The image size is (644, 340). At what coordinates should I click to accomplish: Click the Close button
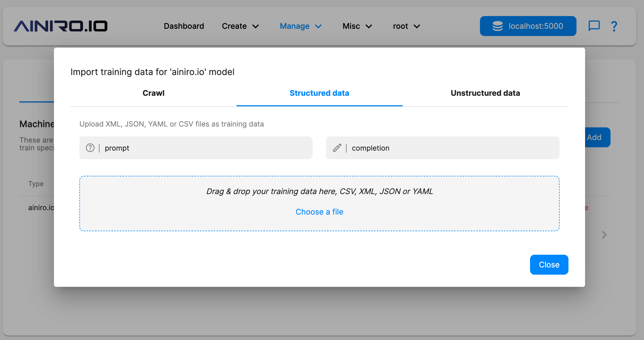549,264
